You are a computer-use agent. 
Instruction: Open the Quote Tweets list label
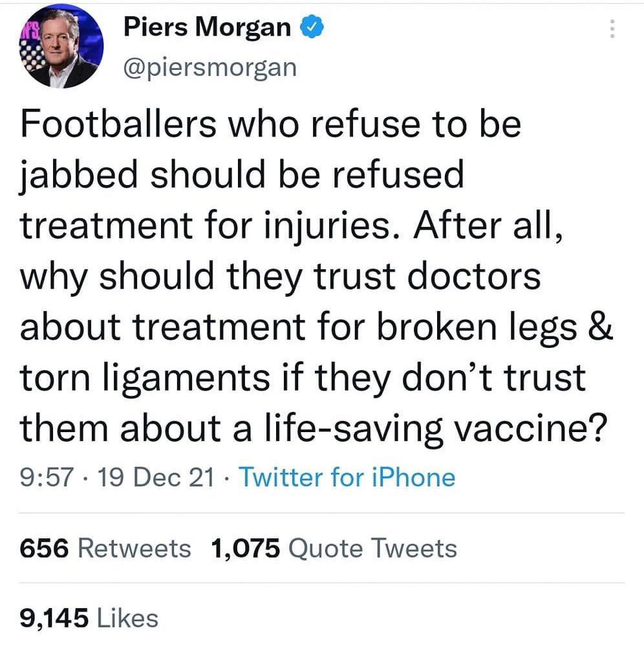point(372,549)
